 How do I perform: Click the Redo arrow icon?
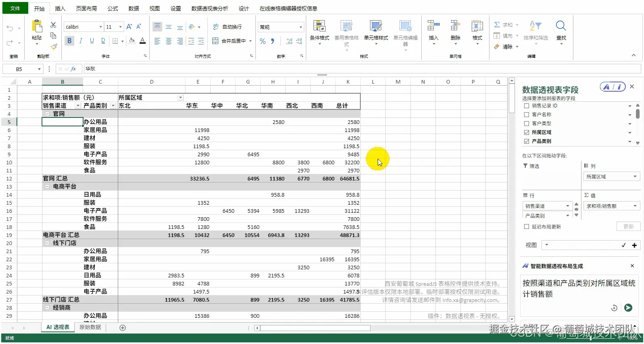point(10,42)
